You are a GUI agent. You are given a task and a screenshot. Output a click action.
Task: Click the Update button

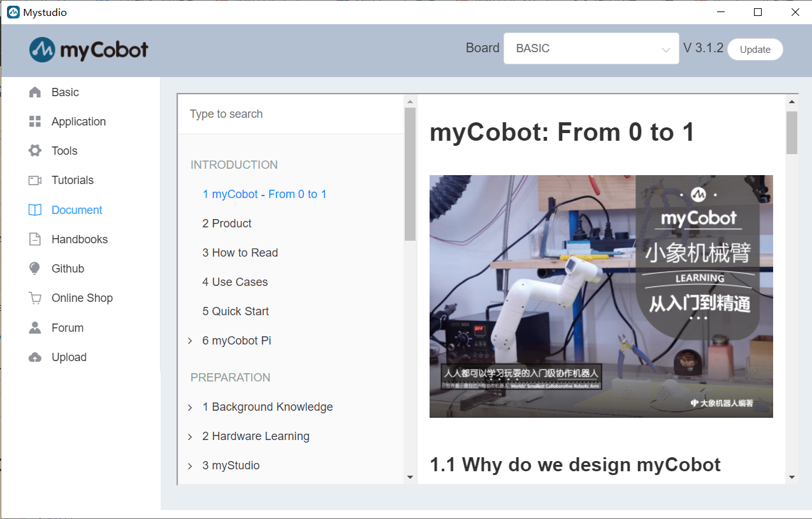coord(755,49)
